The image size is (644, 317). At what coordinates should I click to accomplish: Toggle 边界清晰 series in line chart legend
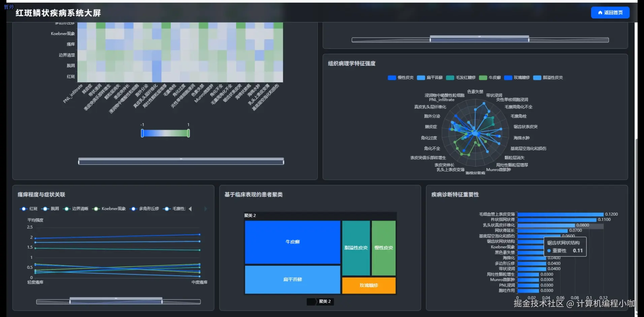click(x=76, y=209)
